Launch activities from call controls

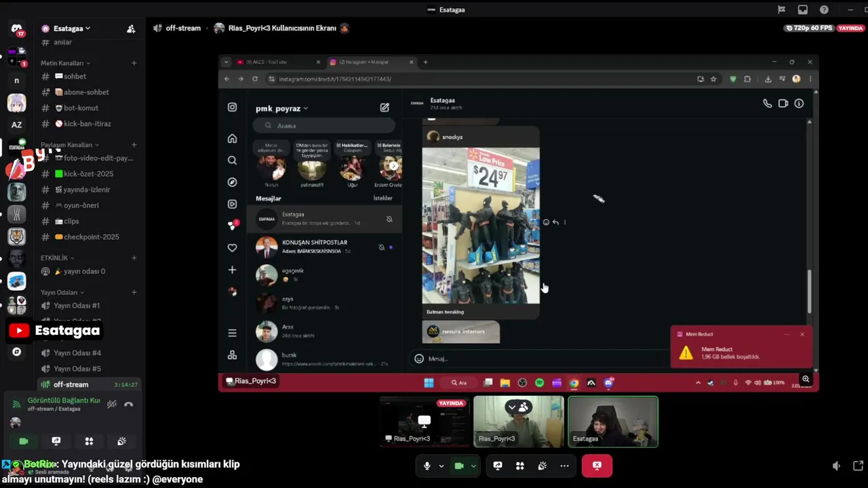[520, 466]
